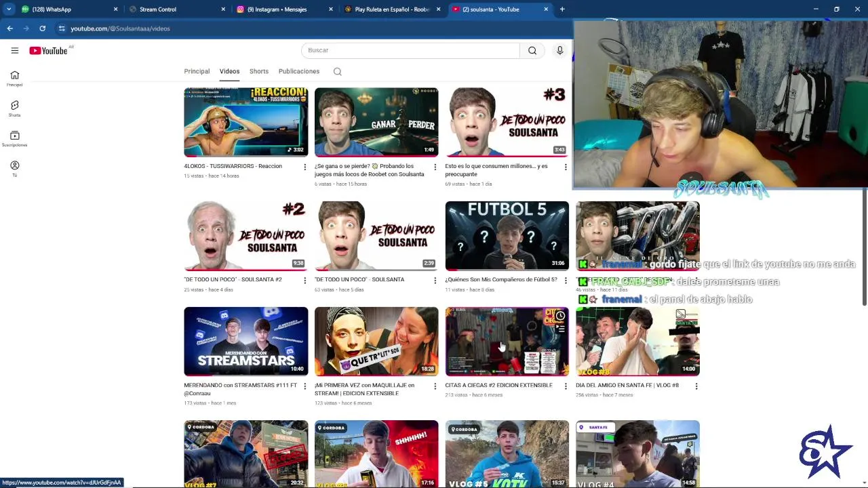Open the FUTBOL 5 video thumbnail
This screenshot has height=488, width=868.
pos(507,235)
